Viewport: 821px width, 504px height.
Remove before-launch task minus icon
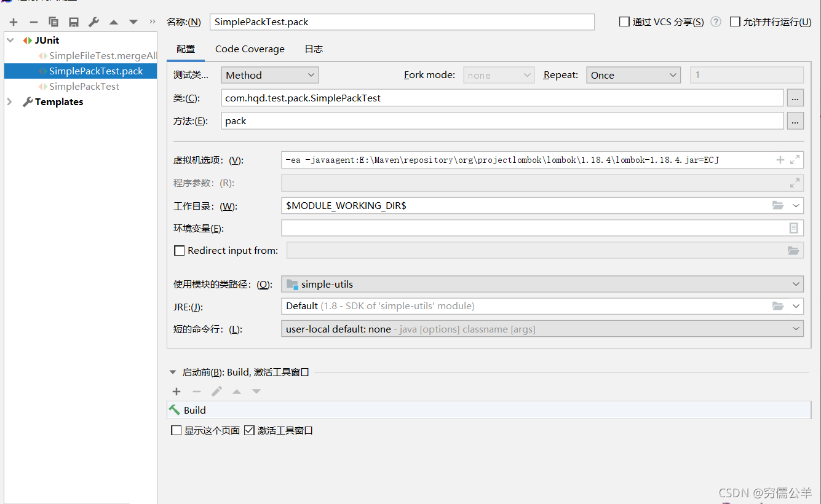[x=197, y=392]
